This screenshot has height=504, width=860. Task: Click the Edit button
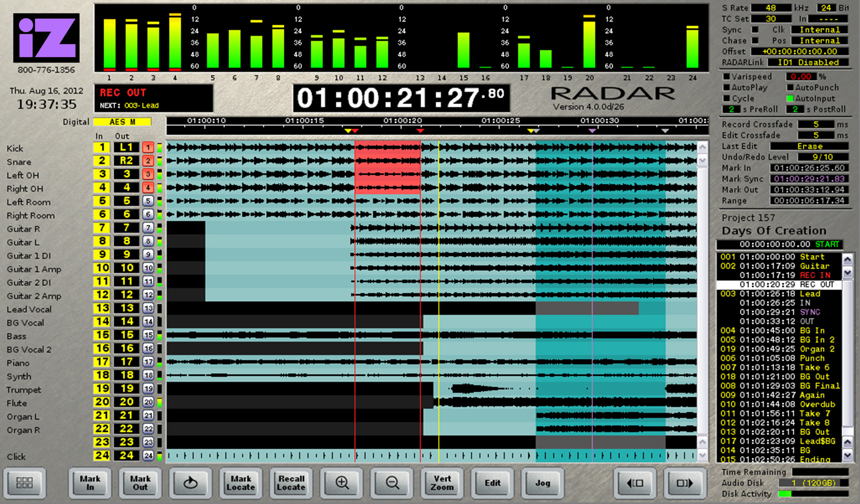[493, 483]
